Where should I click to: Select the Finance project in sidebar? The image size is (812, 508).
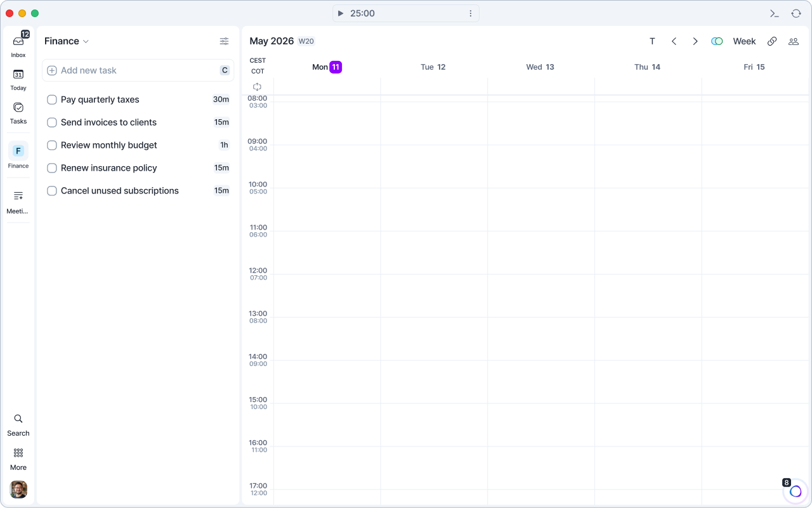point(18,155)
